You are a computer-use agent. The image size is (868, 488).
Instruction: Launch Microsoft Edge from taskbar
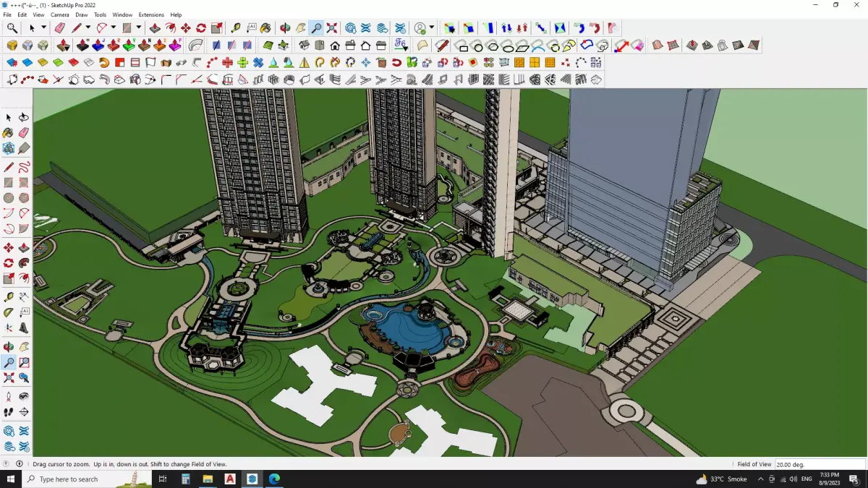[x=275, y=479]
